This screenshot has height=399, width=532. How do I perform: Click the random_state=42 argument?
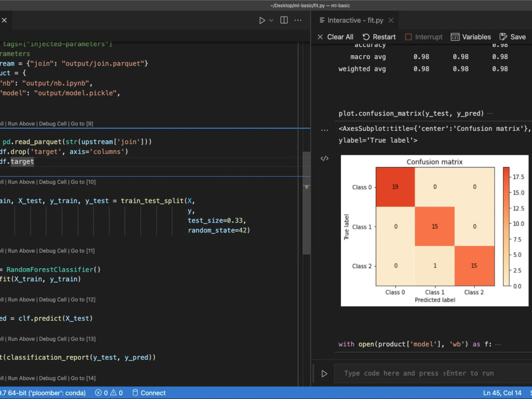pyautogui.click(x=219, y=230)
